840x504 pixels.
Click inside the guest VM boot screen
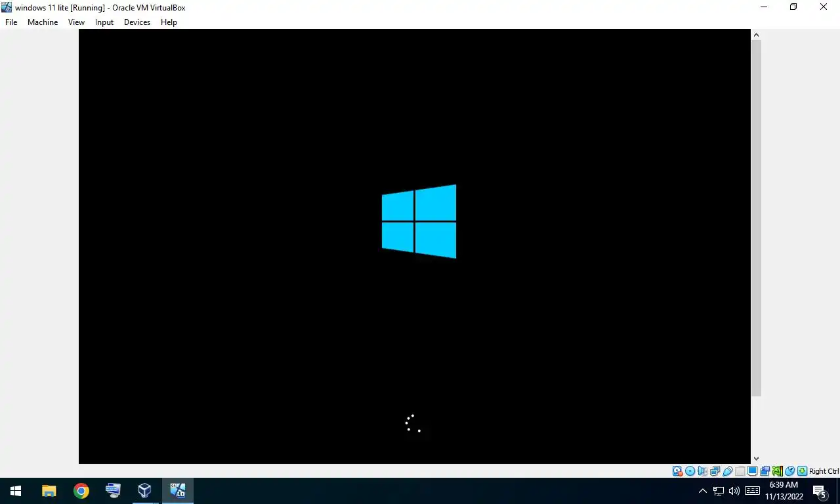[x=415, y=247]
